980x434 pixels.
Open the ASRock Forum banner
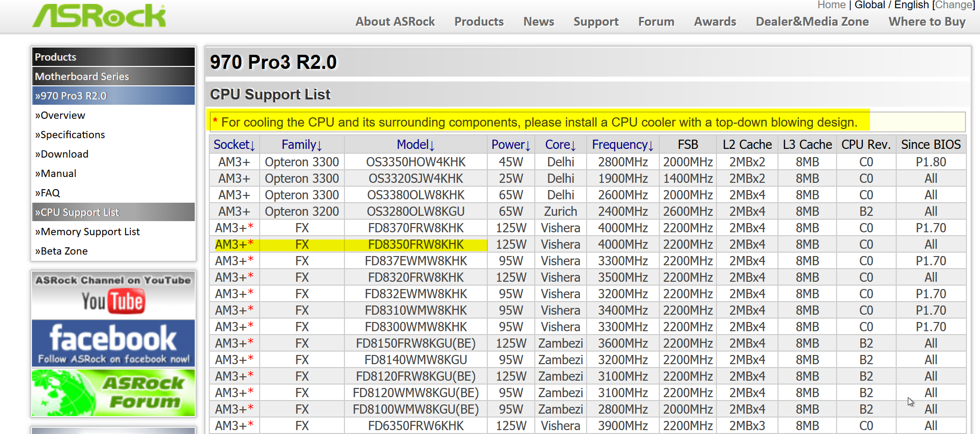(113, 392)
